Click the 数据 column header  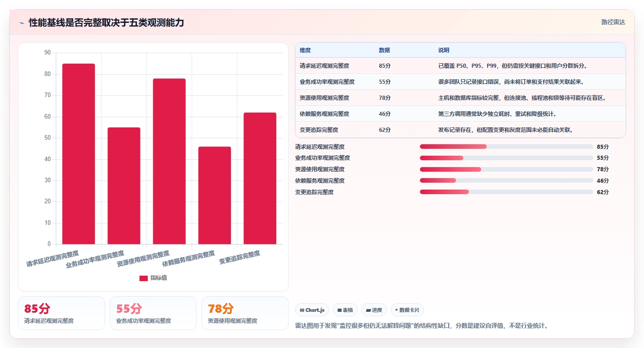point(385,50)
